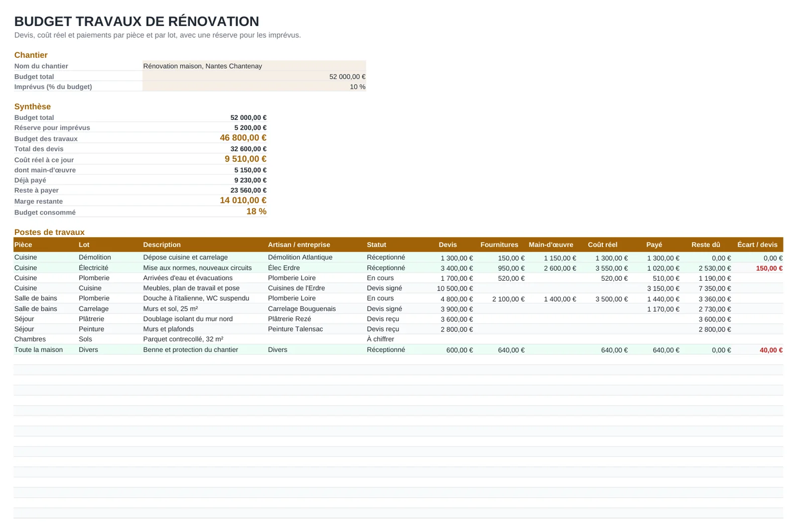The width and height of the screenshot is (797, 532).
Task: Click the 'Postes de travaux' section heading
Action: (49, 232)
